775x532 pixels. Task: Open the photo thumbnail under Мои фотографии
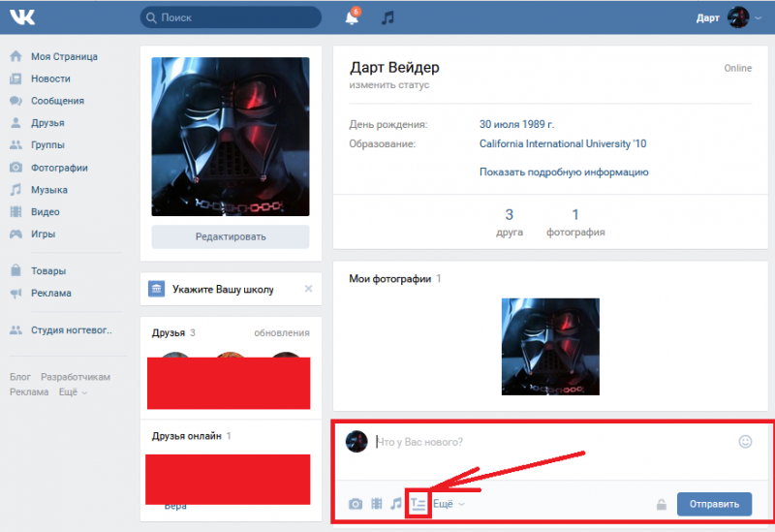coord(550,347)
